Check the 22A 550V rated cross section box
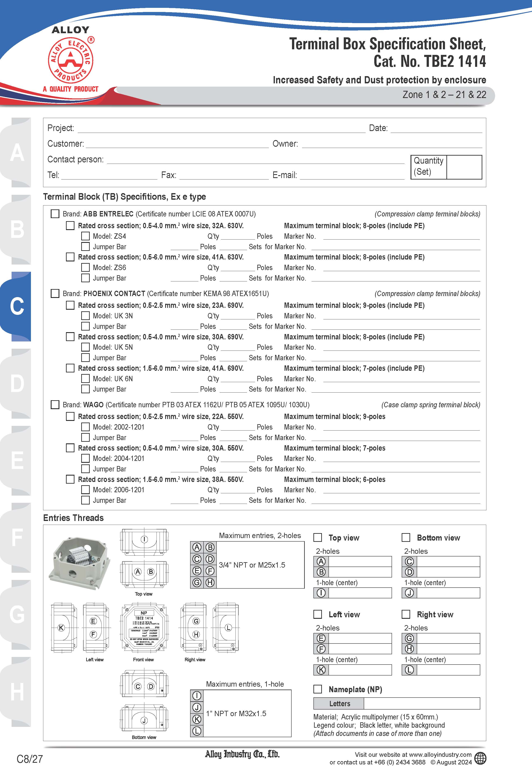Viewport: 532px width, 777px height. (x=70, y=416)
